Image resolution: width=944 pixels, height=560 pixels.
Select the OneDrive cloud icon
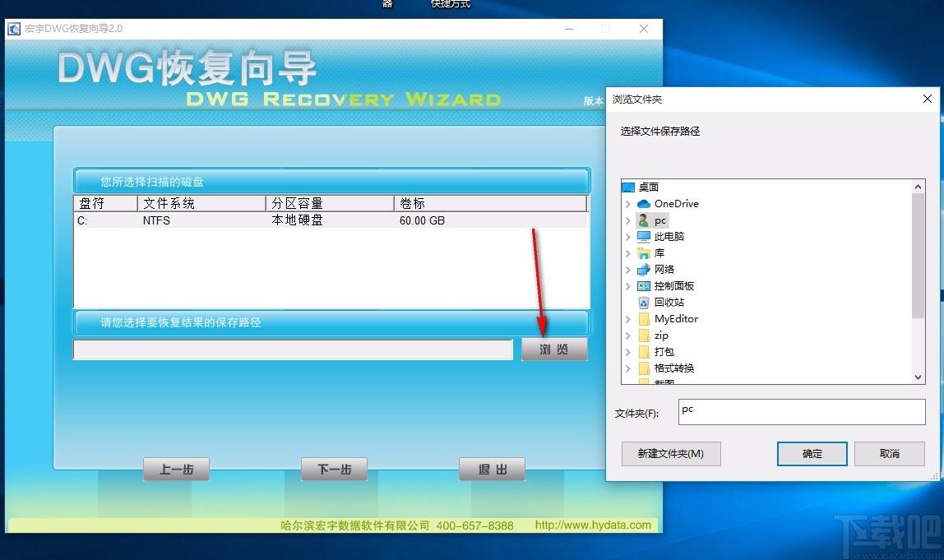point(644,204)
